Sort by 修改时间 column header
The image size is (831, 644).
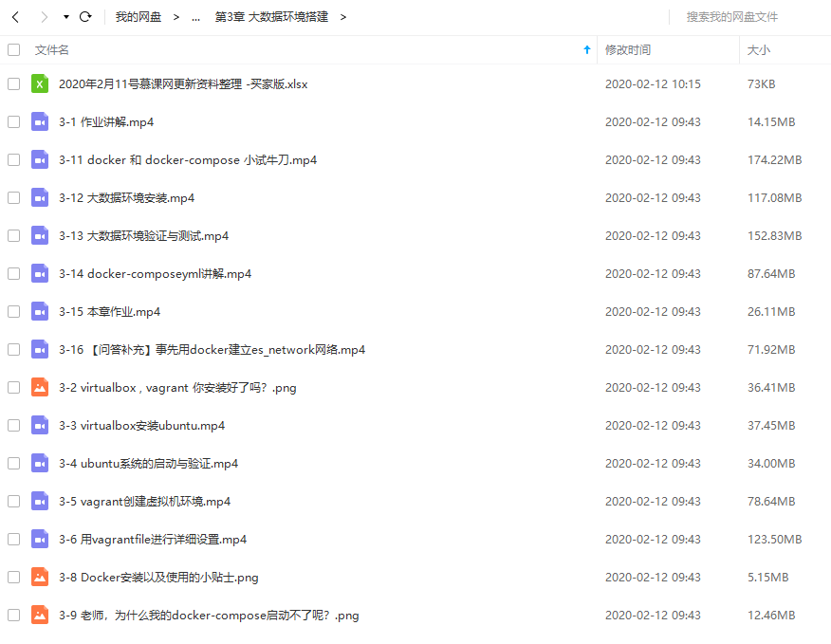pyautogui.click(x=628, y=50)
